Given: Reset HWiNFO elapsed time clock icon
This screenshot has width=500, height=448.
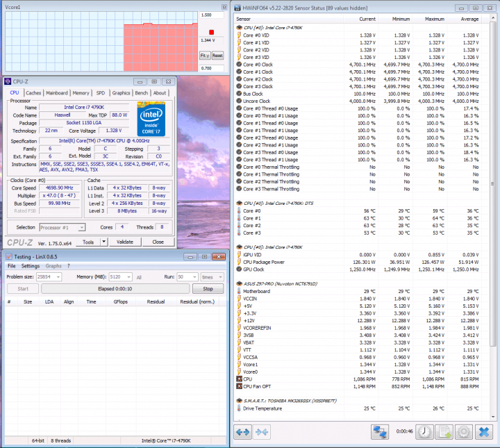Looking at the screenshot, I should [424, 432].
